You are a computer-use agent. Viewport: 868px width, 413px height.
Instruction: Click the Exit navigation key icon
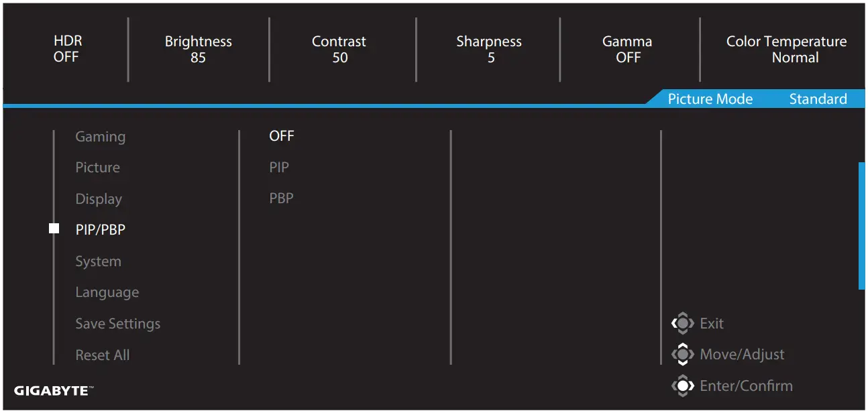[684, 323]
